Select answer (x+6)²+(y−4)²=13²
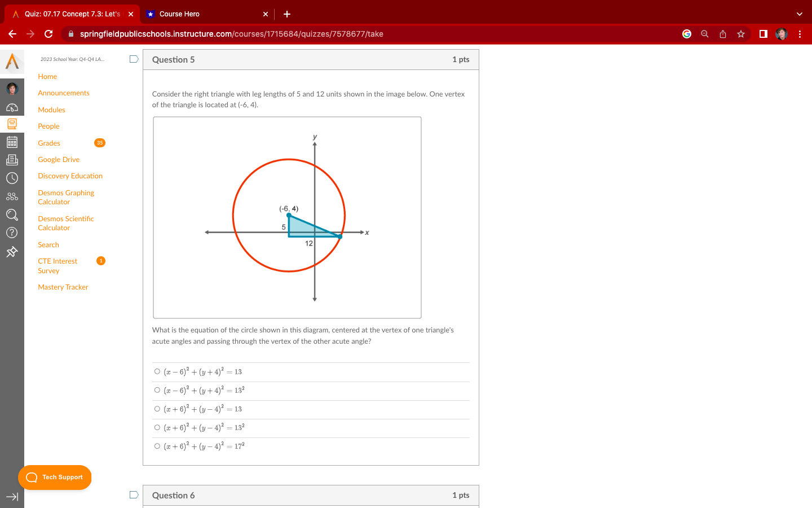The image size is (812, 508). pos(157,427)
